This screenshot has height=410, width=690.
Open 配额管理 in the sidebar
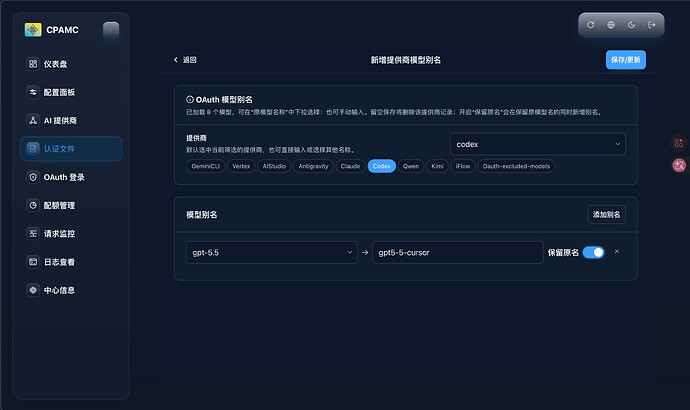click(71, 205)
